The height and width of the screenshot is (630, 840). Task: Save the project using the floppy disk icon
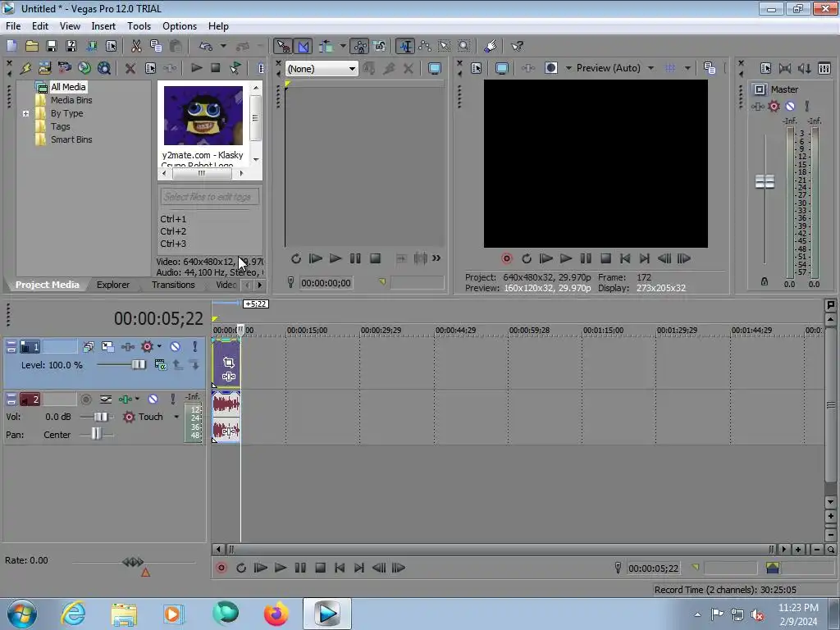[x=52, y=46]
